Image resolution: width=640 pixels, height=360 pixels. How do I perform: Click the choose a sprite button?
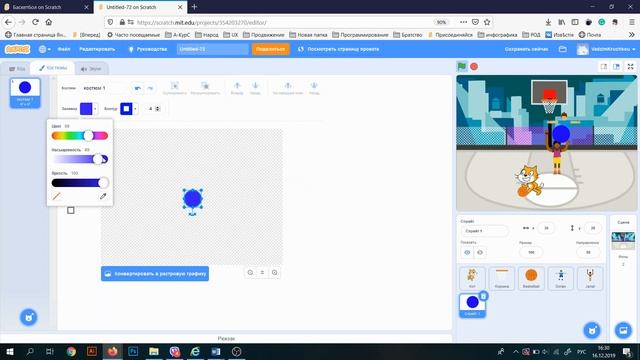592,330
